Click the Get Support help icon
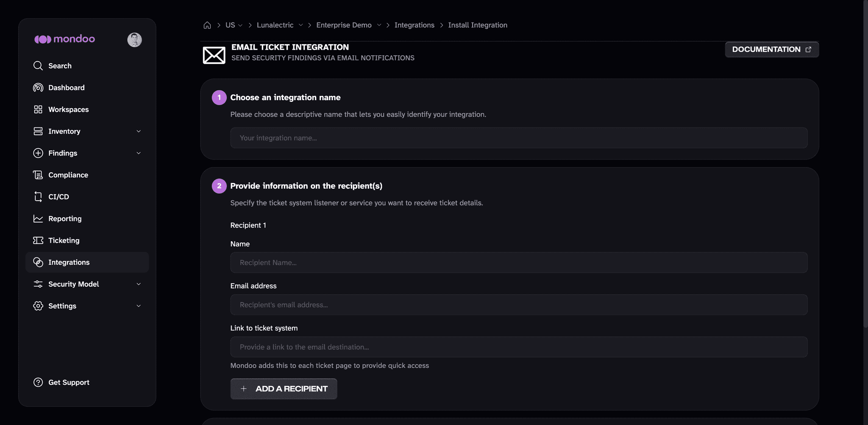This screenshot has width=868, height=425. 38,382
